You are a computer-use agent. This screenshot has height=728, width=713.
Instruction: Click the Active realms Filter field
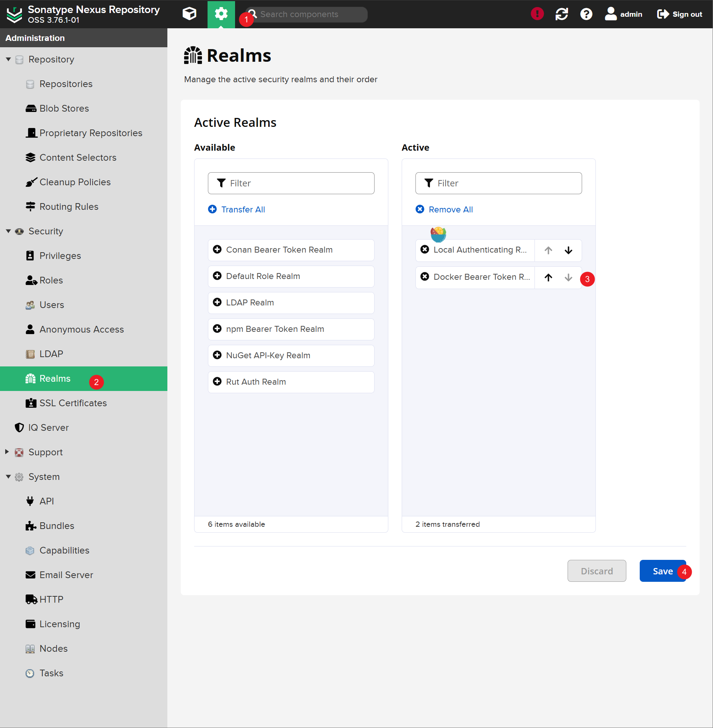(498, 183)
